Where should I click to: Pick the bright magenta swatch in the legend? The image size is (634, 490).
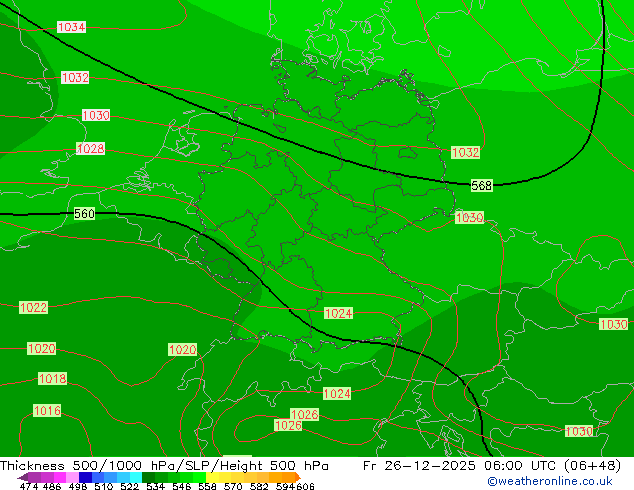pyautogui.click(x=60, y=477)
